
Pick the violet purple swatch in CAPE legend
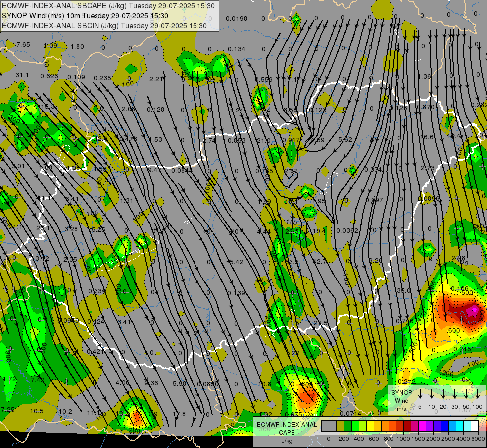430,426
